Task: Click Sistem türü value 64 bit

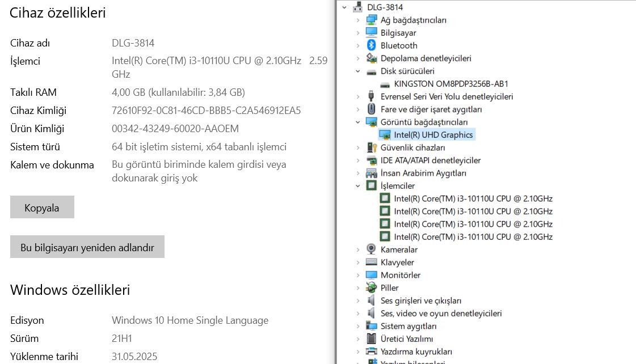Action: coord(199,147)
